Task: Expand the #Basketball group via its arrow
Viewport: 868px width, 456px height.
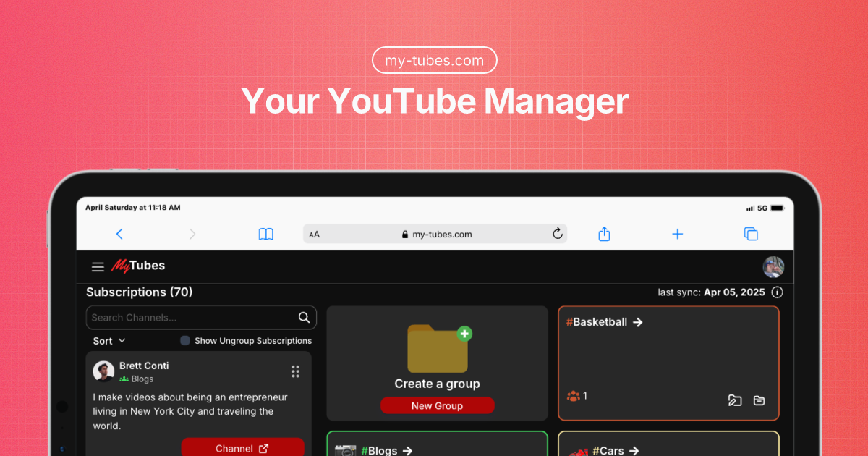Action: click(x=638, y=322)
